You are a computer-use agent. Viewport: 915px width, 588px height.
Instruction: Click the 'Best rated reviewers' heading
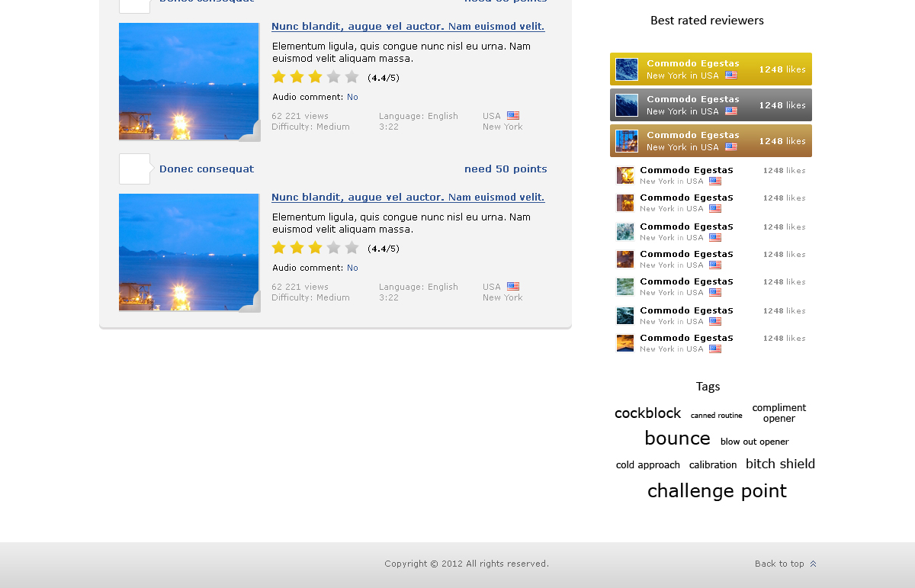coord(707,21)
